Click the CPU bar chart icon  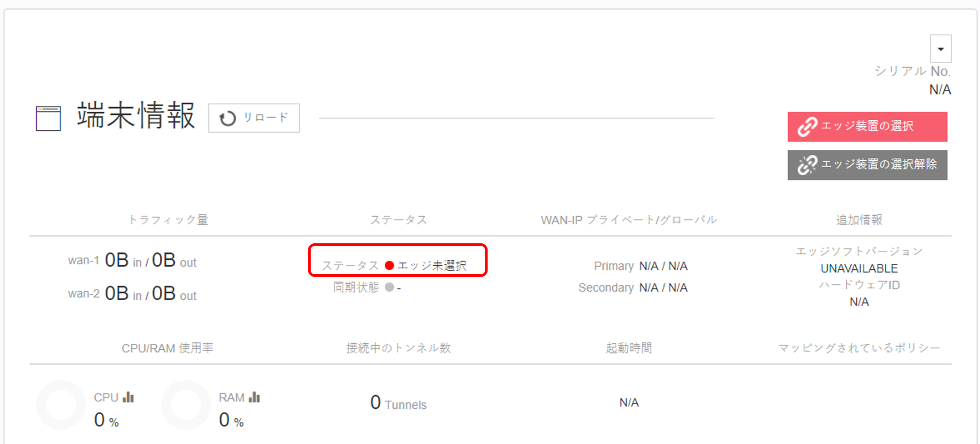(x=128, y=397)
